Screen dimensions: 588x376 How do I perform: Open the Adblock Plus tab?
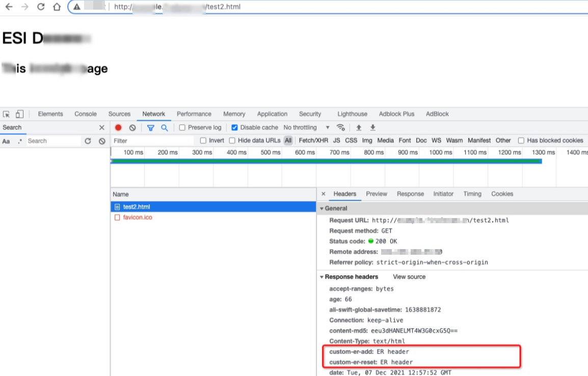pyautogui.click(x=396, y=114)
